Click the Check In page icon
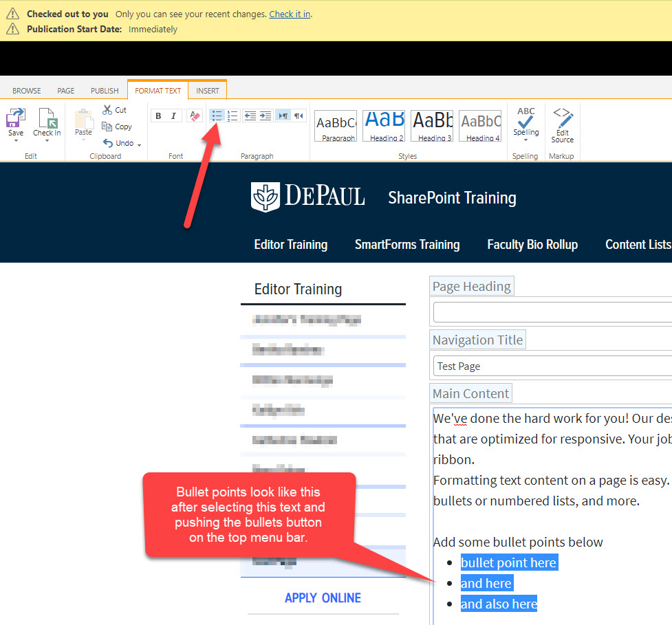Viewport: 672px width, 625px height. 47,118
